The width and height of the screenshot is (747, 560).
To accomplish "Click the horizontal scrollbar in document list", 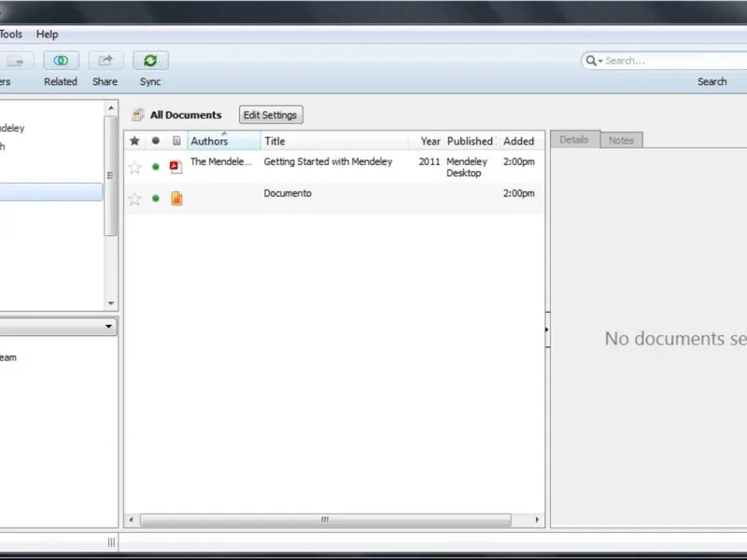I will (x=325, y=520).
